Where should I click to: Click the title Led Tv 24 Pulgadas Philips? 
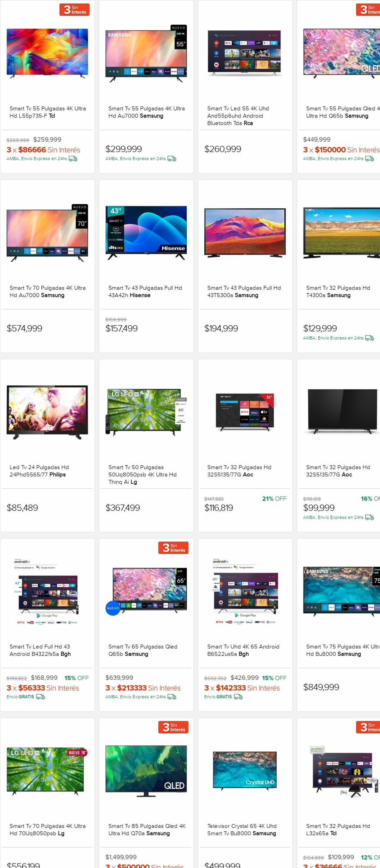[x=39, y=471]
